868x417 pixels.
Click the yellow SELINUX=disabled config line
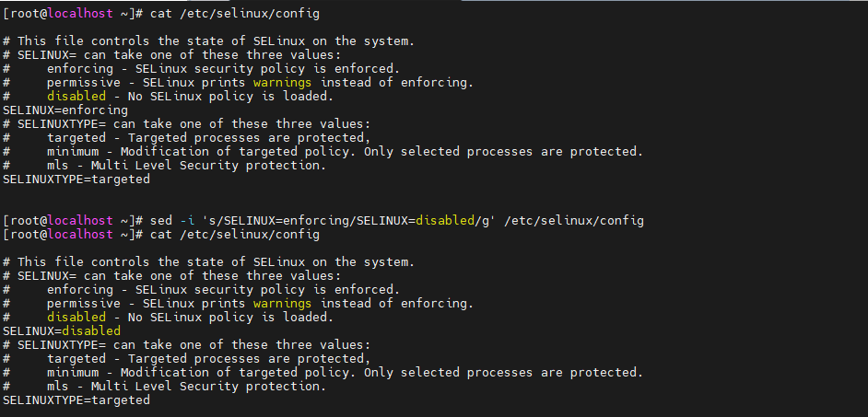click(62, 331)
